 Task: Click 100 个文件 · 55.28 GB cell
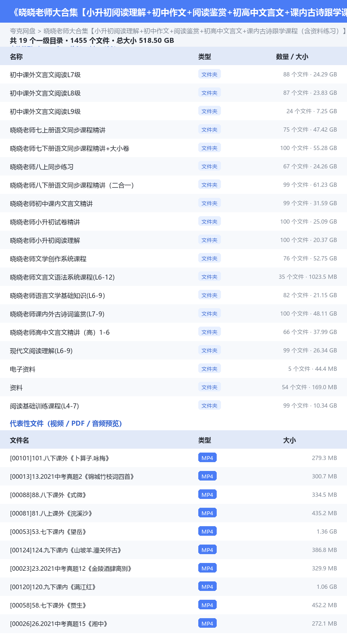click(x=308, y=148)
